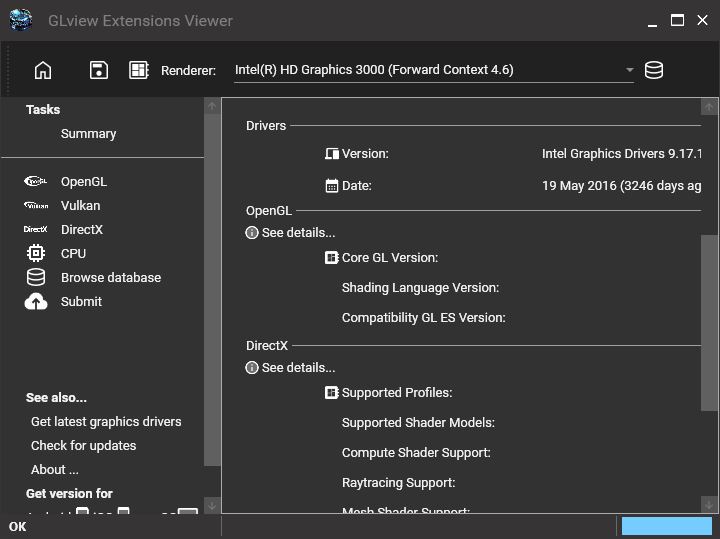Click the Intel Graphics Drivers 9.17.1 value
The height and width of the screenshot is (539, 720).
(622, 153)
